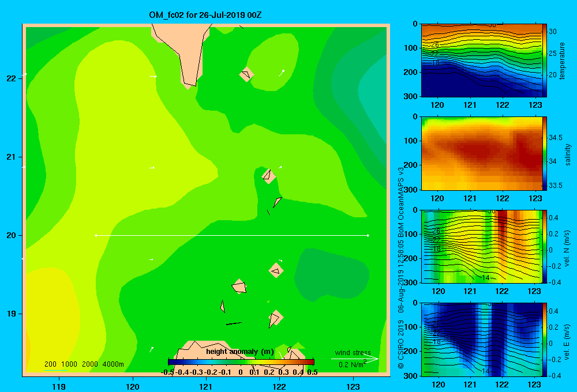Click the white transect line at 20N
The height and width of the screenshot is (392, 577).
[x=232, y=235]
